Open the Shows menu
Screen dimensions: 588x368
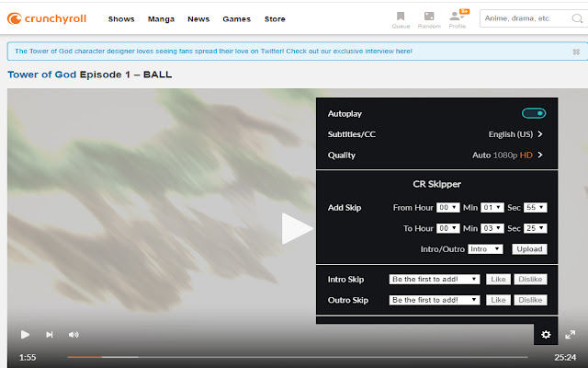point(121,18)
